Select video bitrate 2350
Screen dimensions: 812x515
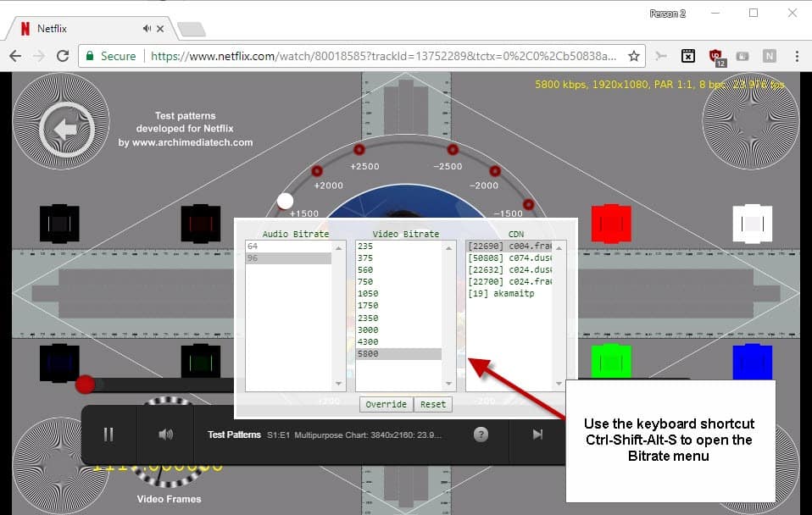click(x=398, y=318)
